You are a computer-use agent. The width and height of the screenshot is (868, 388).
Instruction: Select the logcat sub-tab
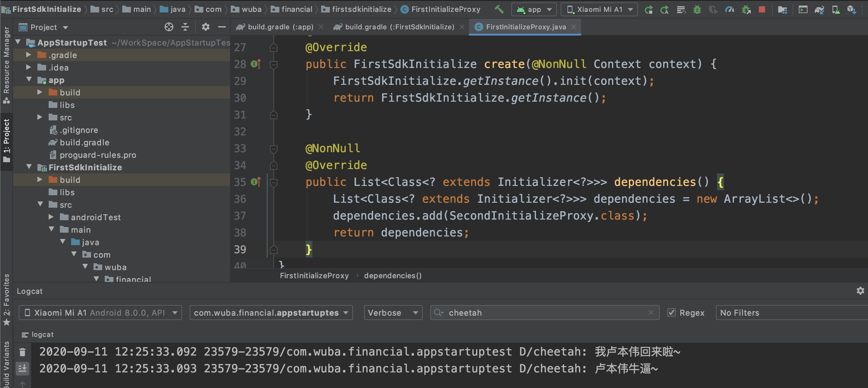pyautogui.click(x=37, y=334)
